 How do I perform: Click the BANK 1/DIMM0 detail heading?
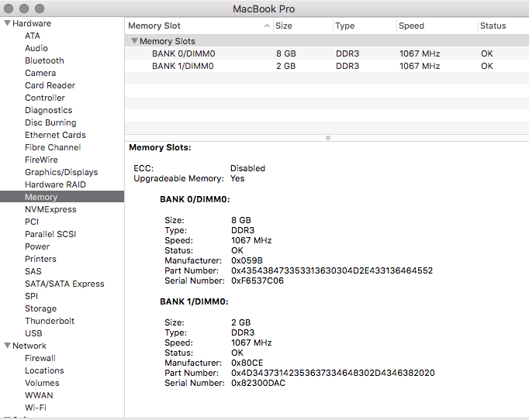(x=194, y=301)
